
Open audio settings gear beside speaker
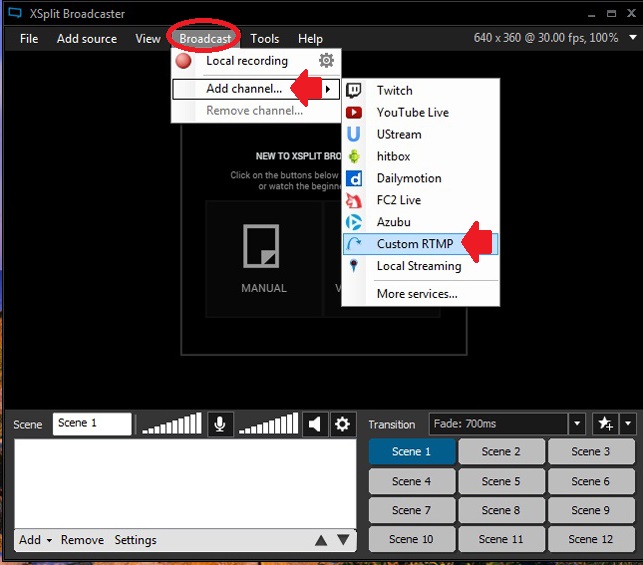click(343, 424)
